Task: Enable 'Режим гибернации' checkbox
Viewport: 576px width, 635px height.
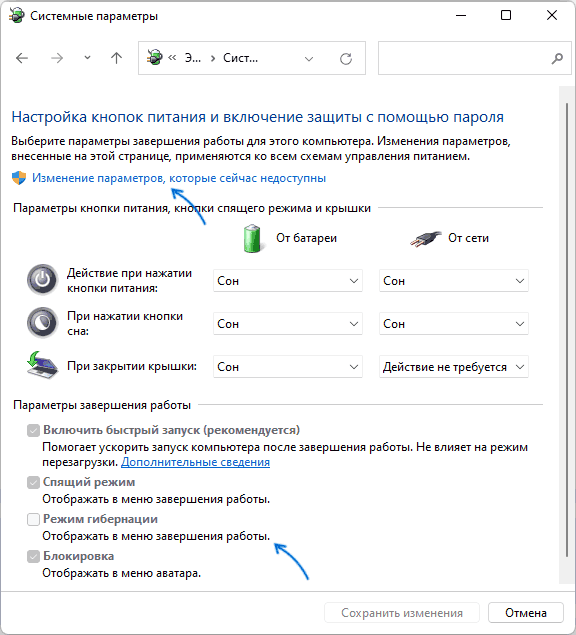Action: [33, 519]
